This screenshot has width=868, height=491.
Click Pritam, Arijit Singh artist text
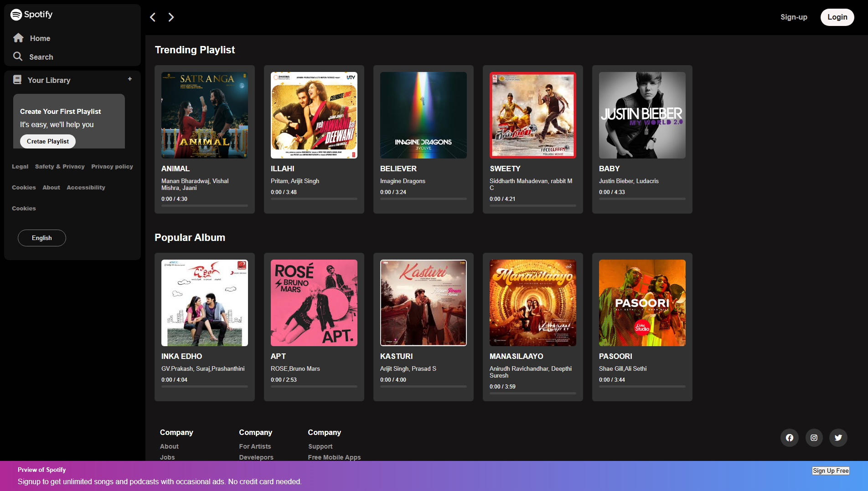tap(295, 181)
